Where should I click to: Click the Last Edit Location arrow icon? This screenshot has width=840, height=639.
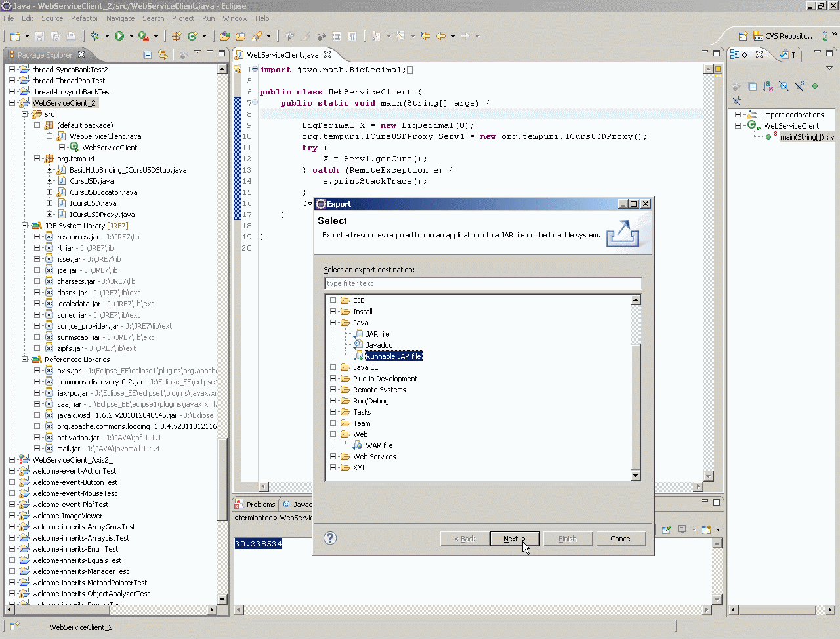point(425,37)
